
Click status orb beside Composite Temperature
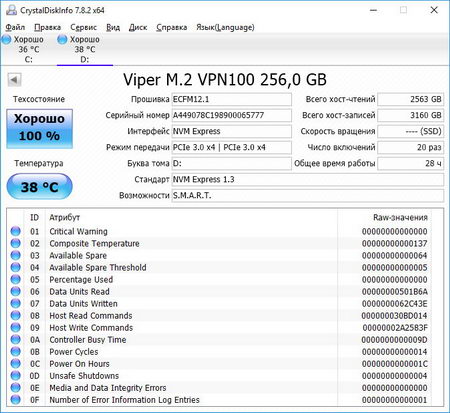pos(15,243)
